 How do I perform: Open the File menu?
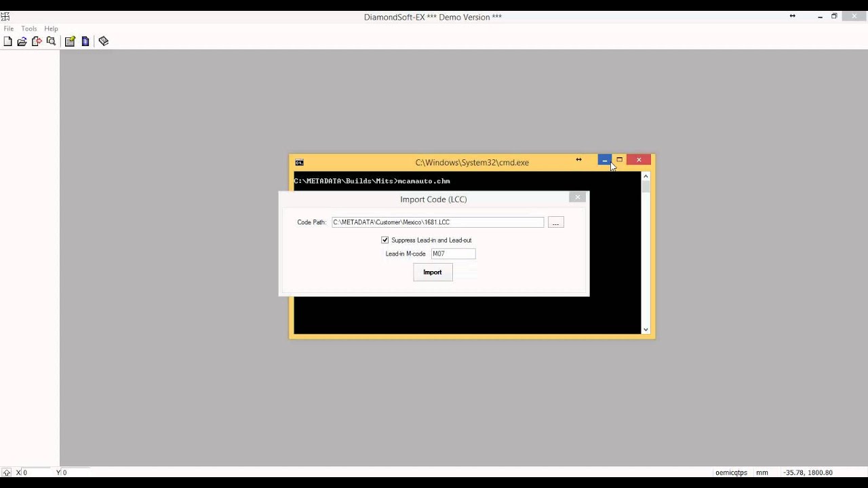coord(9,28)
